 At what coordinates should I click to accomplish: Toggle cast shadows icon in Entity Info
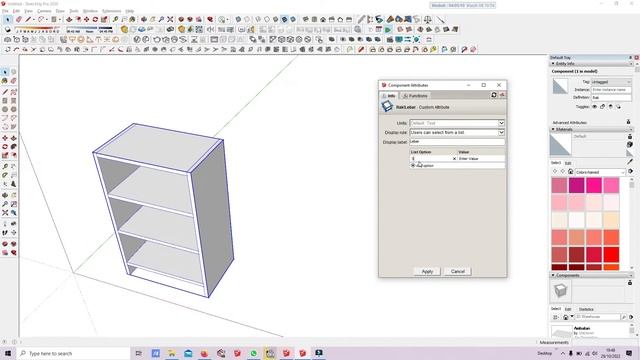(x=618, y=107)
